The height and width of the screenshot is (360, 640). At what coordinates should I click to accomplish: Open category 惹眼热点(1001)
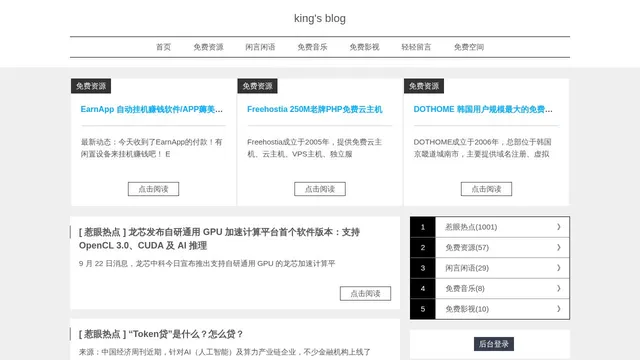click(x=471, y=227)
